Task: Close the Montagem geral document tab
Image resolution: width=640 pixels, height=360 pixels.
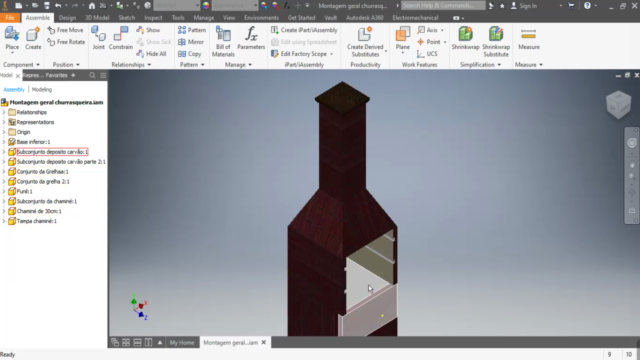Action: point(264,342)
